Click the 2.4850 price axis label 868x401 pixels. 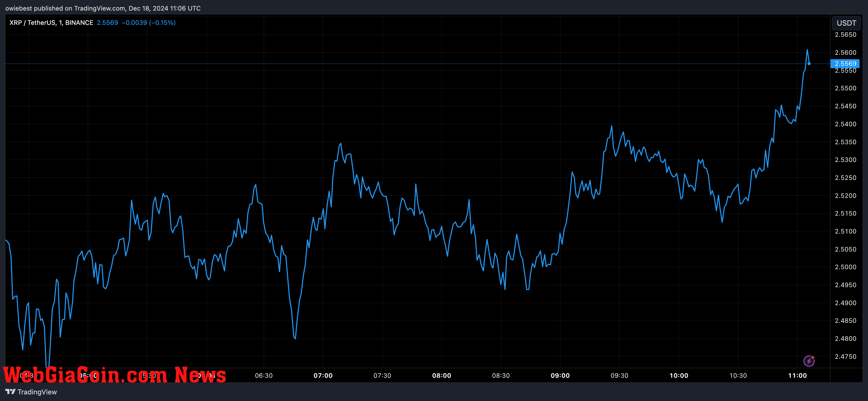tap(846, 320)
